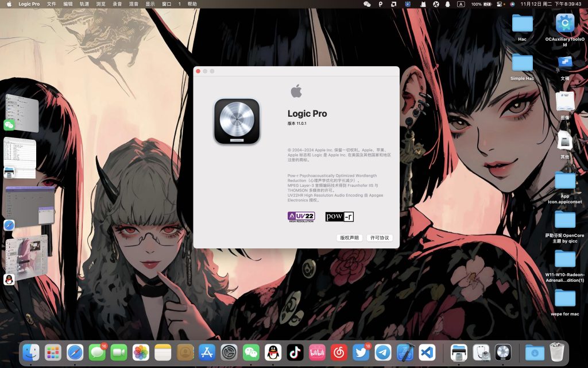Open Visual Studio Code from the Dock
The image size is (588, 368).
click(x=427, y=353)
